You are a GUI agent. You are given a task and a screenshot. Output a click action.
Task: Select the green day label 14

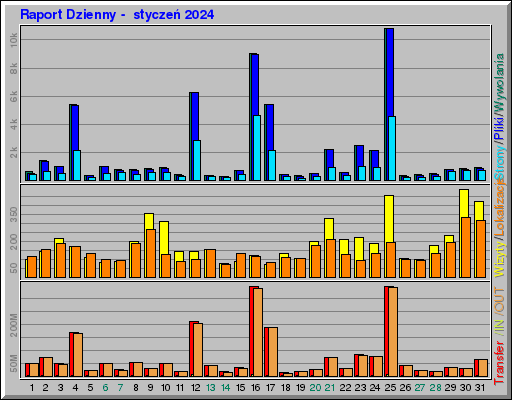(226, 388)
